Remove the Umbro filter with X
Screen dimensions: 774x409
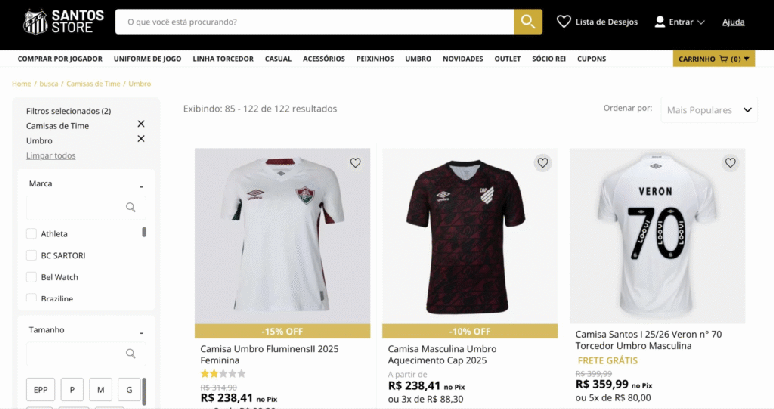click(141, 139)
